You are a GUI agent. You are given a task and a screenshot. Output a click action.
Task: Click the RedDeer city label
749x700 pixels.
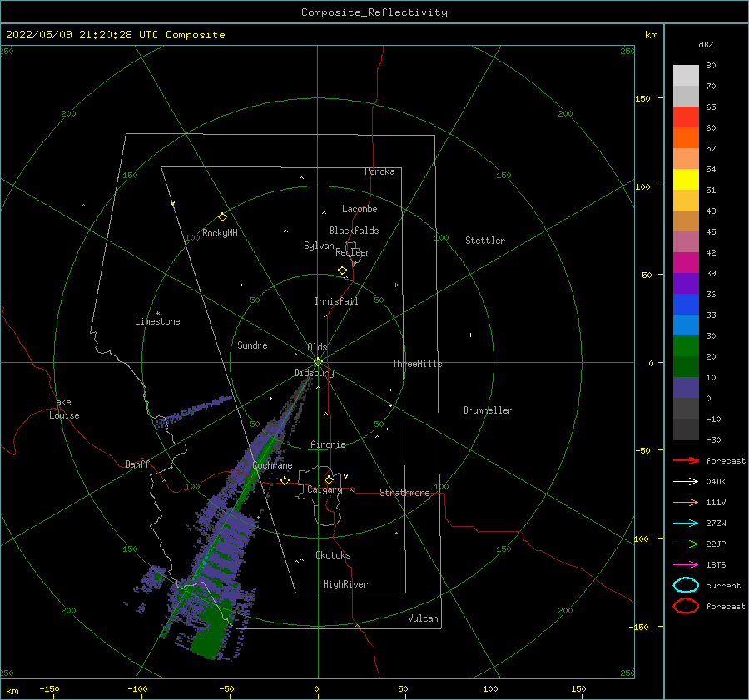353,252
